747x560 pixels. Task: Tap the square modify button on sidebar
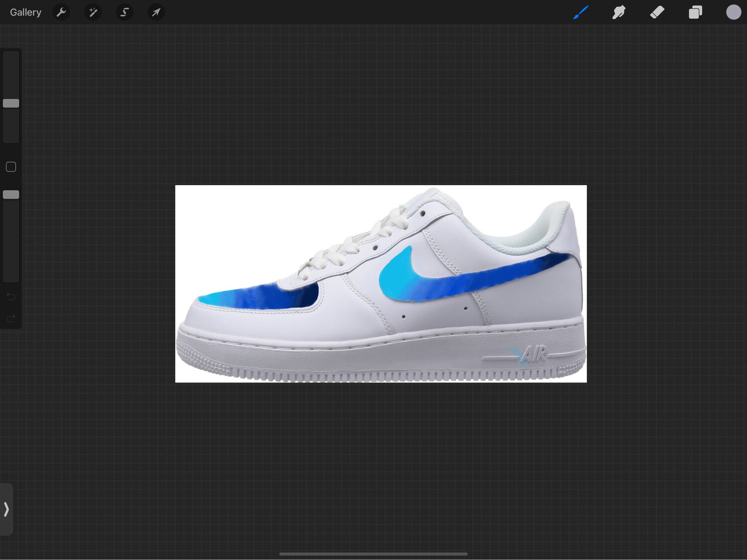(x=11, y=167)
